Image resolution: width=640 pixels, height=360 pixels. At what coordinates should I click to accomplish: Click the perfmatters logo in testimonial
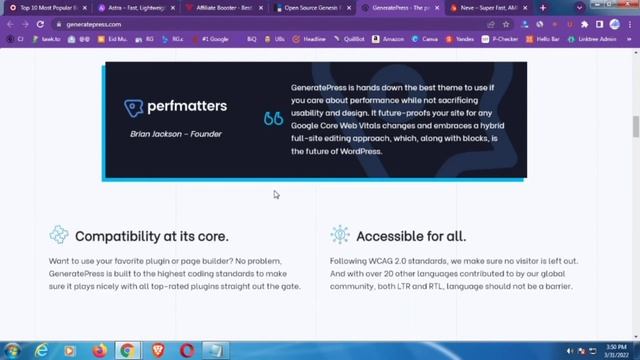tap(176, 107)
